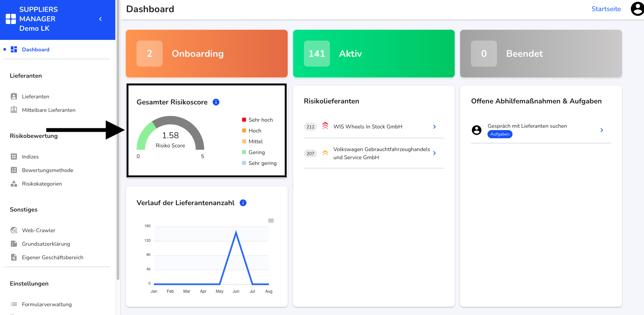
Task: Click the 212 score badge
Action: click(x=310, y=127)
